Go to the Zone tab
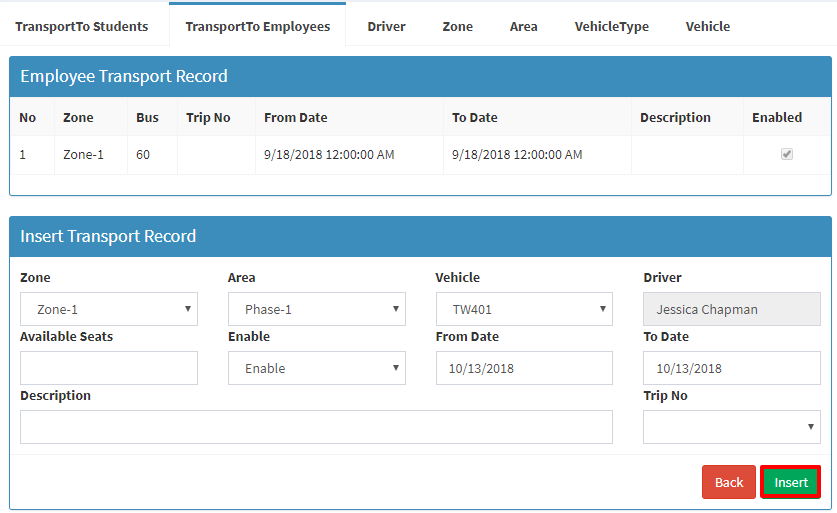The height and width of the screenshot is (513, 837). [x=457, y=27]
